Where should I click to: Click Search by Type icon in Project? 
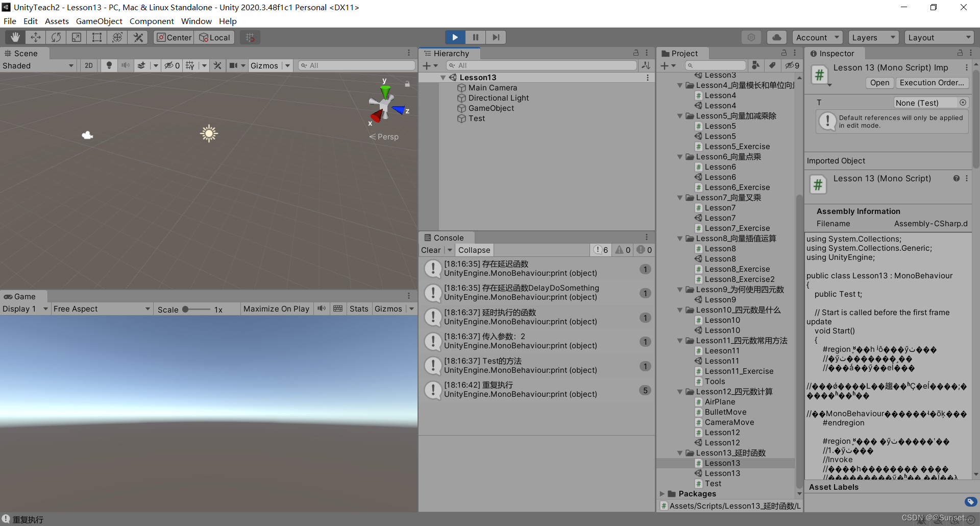pyautogui.click(x=756, y=65)
